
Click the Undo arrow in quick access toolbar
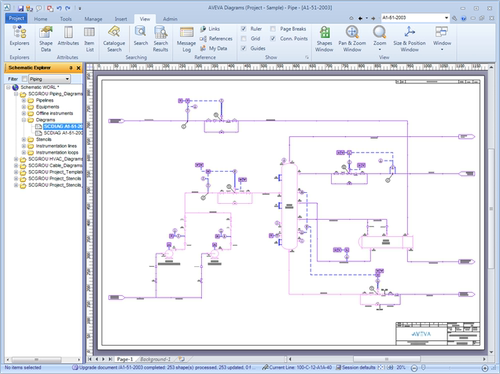[x=59, y=8]
